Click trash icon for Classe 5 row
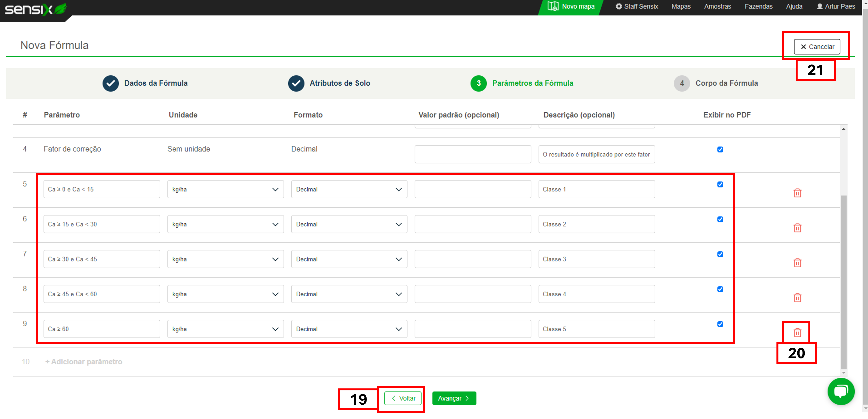This screenshot has width=868, height=419. click(797, 333)
